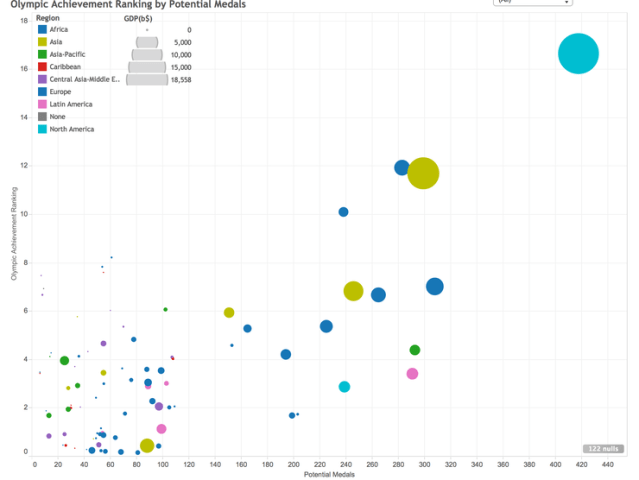Click the largest cyan North America bubble
This screenshot has width=639, height=480.
[578, 54]
